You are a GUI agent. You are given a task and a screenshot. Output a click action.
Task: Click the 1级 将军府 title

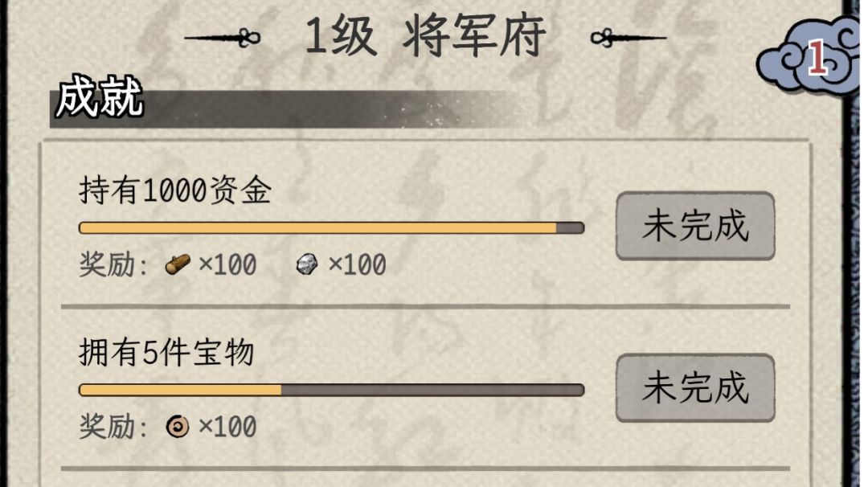pyautogui.click(x=425, y=36)
